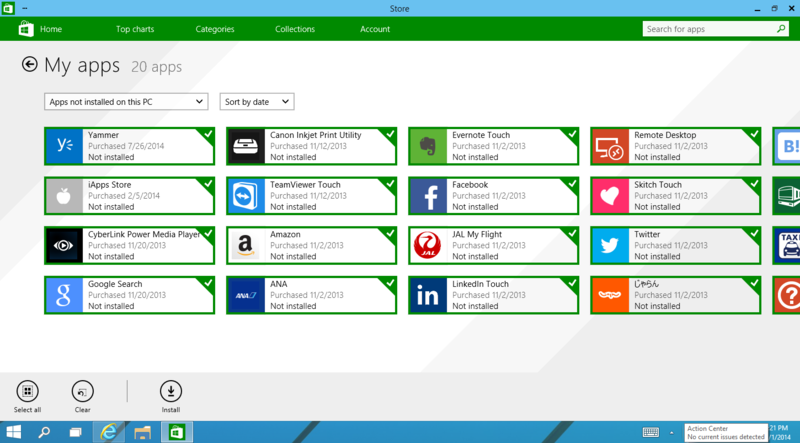
Task: Open the Sort by date dropdown
Action: [x=257, y=102]
